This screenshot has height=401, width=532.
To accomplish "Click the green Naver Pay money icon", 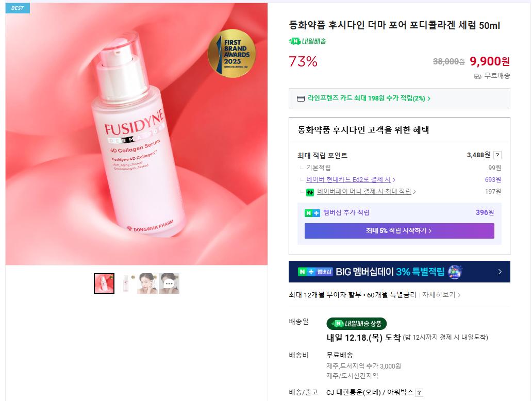I will (x=310, y=192).
